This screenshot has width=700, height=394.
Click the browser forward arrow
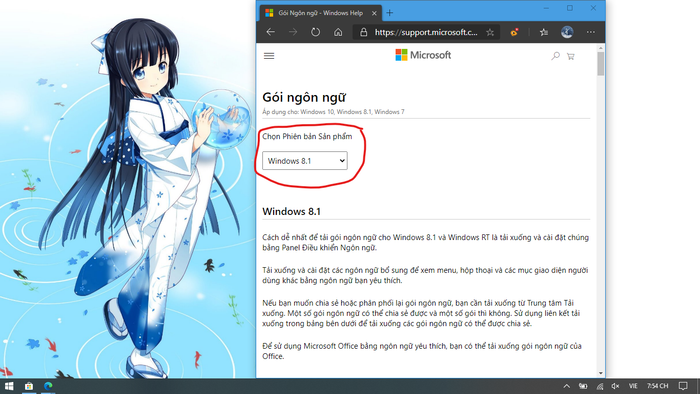click(293, 32)
